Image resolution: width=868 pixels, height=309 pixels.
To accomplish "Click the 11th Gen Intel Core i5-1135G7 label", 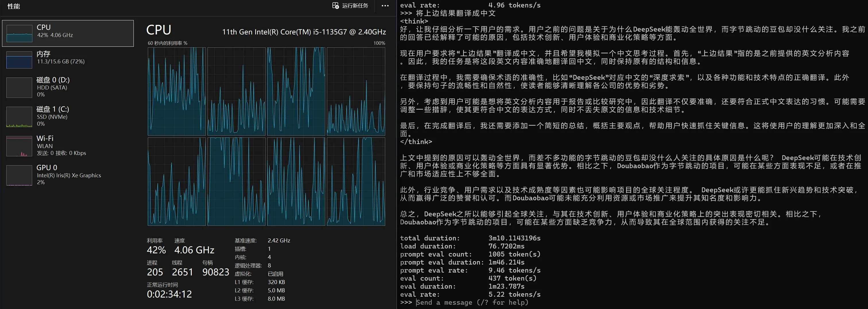I will (x=304, y=32).
